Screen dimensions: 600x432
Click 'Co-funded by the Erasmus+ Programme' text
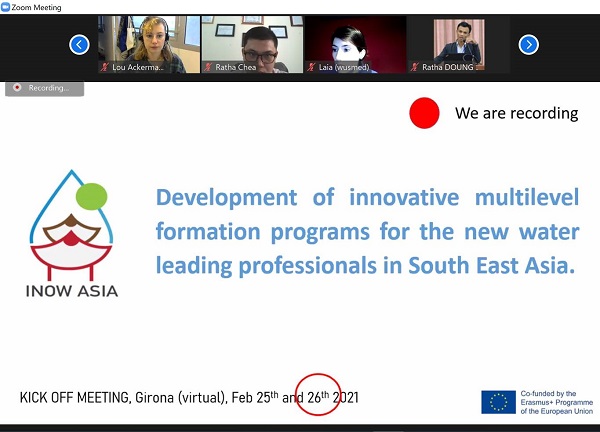(556, 401)
